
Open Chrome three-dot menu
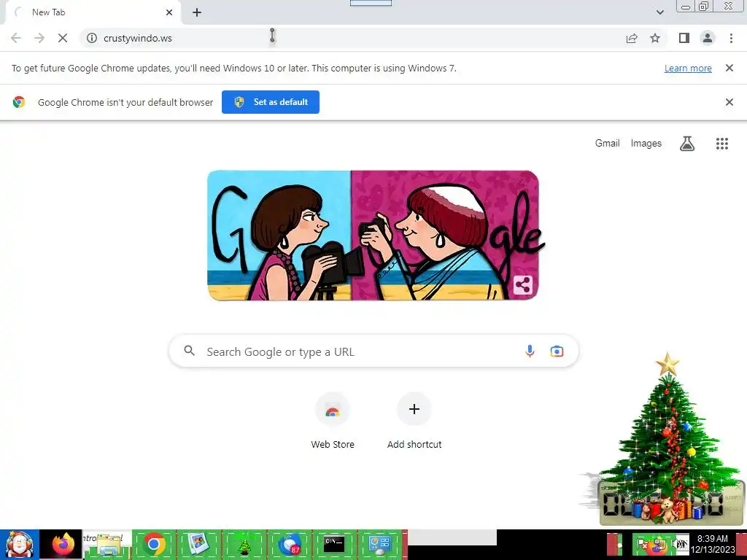[x=731, y=38]
